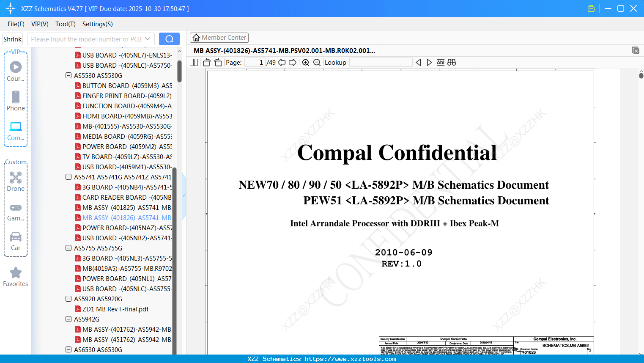Find previous lookup match
The height and width of the screenshot is (363, 644).
tap(418, 63)
